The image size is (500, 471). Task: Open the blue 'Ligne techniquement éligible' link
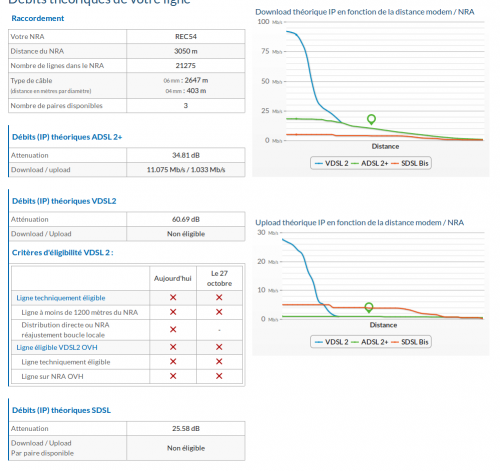[x=61, y=298]
